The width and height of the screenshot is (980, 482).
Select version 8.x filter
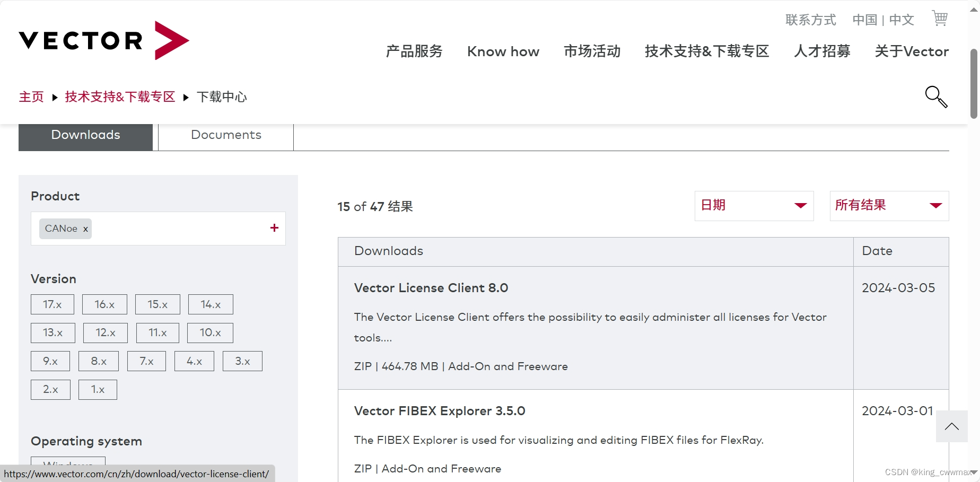(99, 361)
